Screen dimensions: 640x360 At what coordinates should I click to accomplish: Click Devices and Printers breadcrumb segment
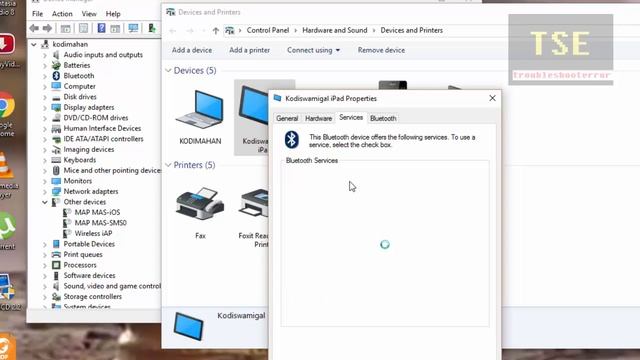click(411, 30)
